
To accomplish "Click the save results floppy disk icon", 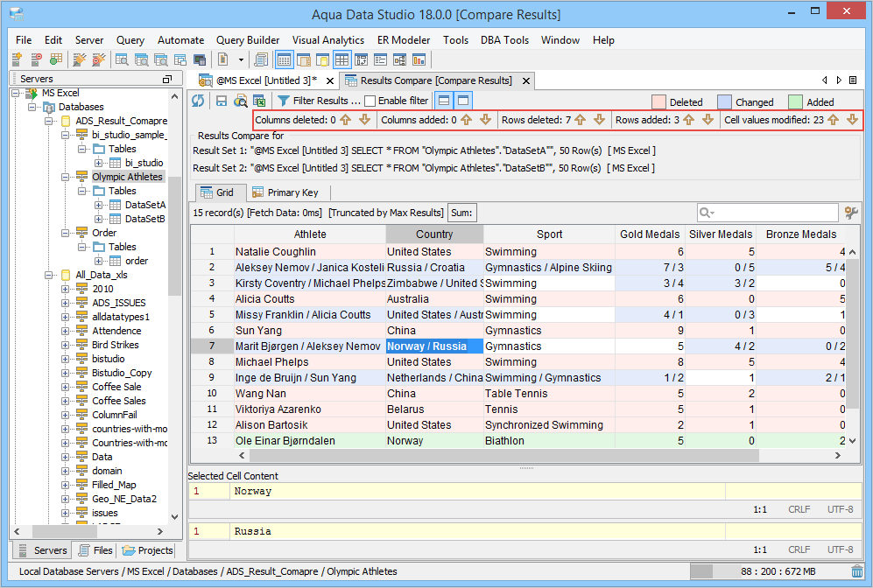I will point(221,101).
